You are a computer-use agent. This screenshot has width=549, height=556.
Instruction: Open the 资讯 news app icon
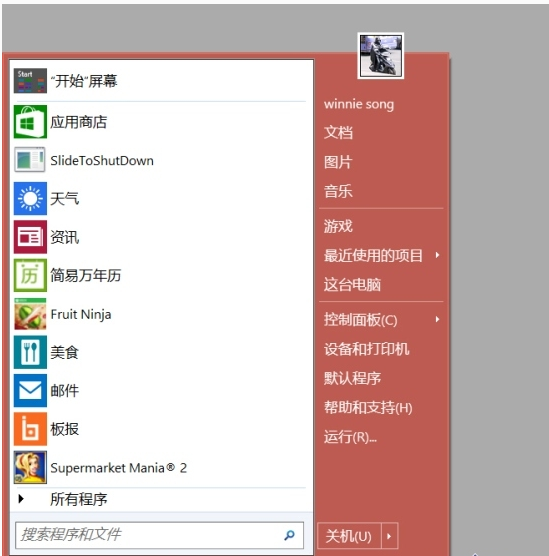(30, 237)
